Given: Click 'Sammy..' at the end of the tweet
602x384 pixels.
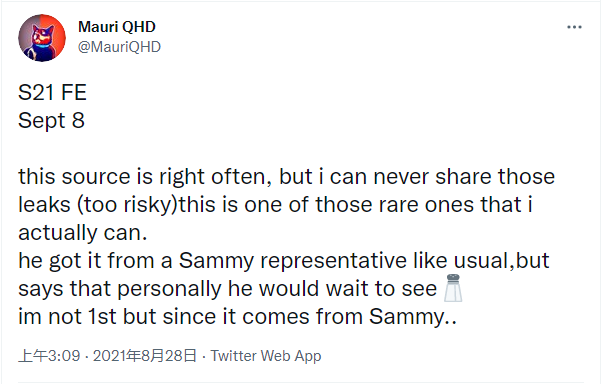Looking at the screenshot, I should [x=413, y=317].
